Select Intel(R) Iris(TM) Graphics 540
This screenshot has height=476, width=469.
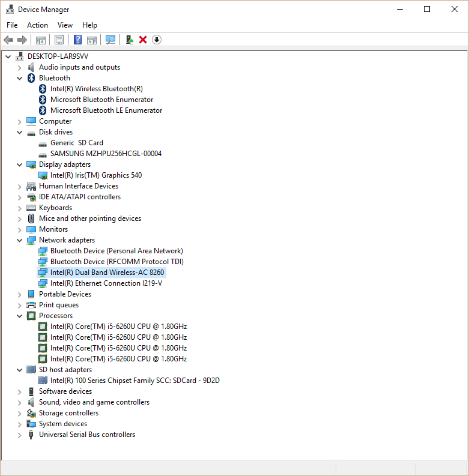(x=96, y=175)
